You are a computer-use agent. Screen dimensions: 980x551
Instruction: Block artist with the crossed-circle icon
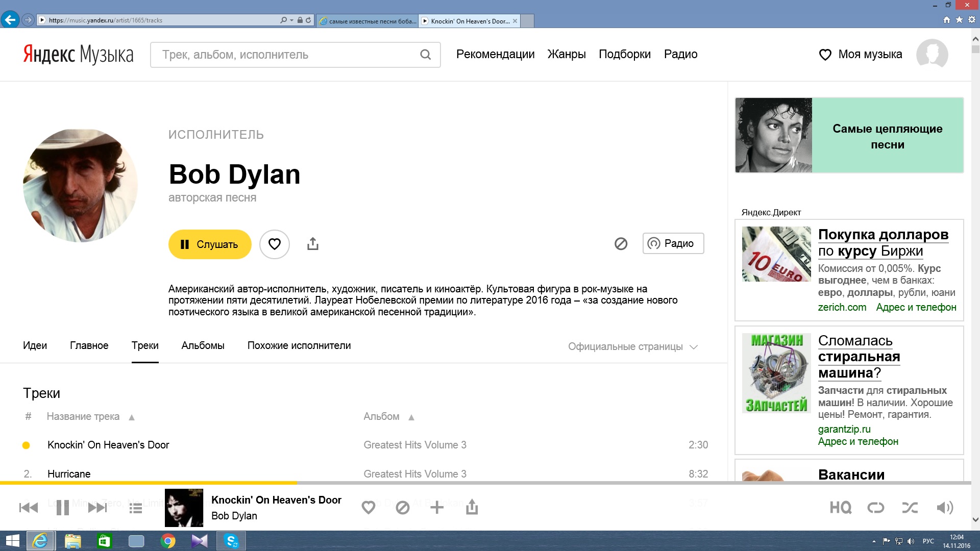point(621,244)
